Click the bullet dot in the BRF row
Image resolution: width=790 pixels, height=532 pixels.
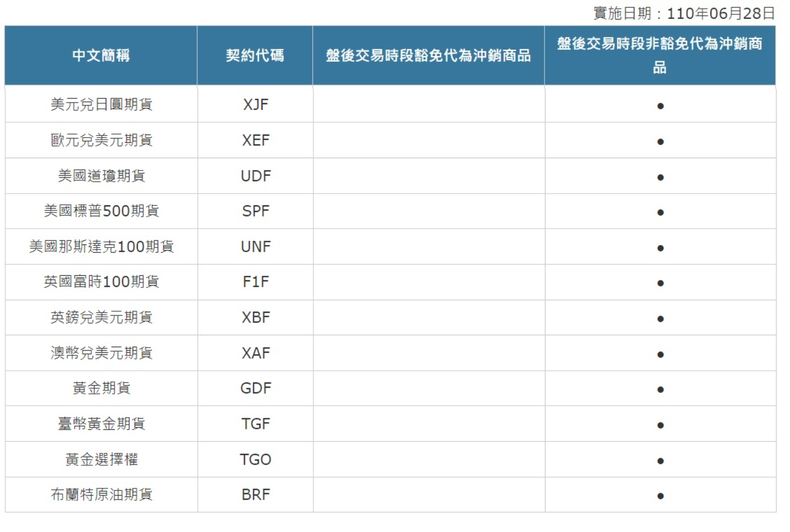click(660, 496)
